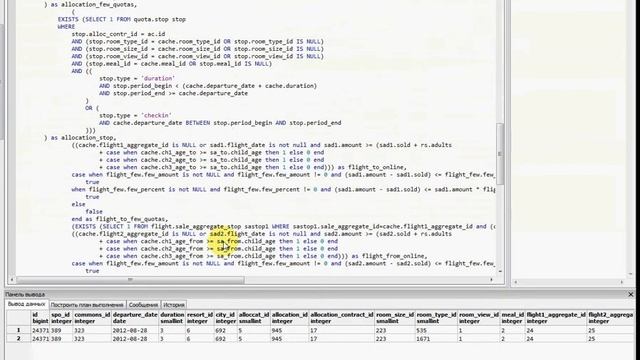Click the room_view_id column header

[479, 318]
